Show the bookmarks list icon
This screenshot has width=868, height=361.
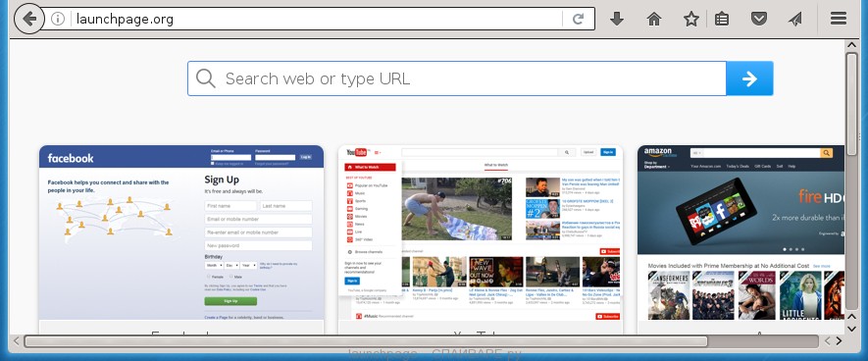point(721,19)
